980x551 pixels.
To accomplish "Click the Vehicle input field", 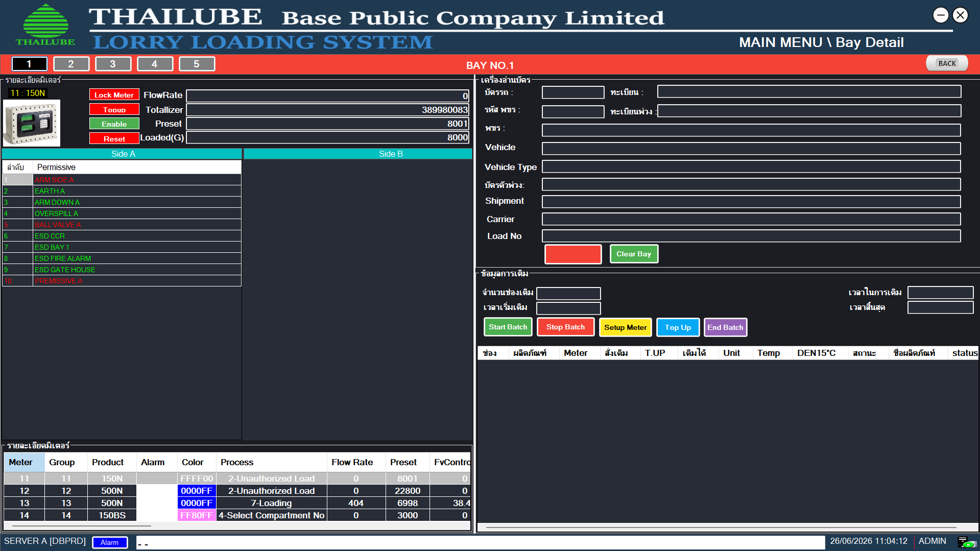I will (751, 149).
